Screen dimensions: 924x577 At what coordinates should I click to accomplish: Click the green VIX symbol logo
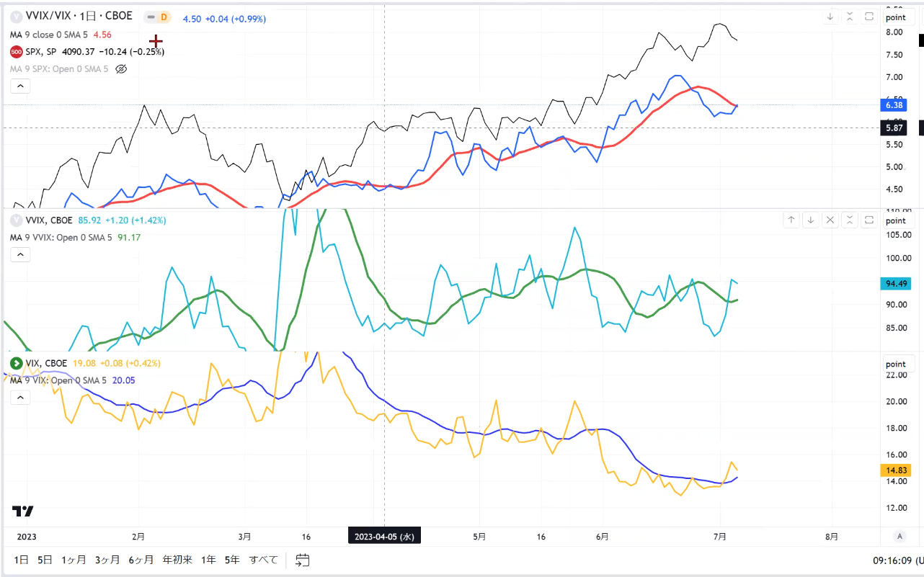pyautogui.click(x=16, y=363)
